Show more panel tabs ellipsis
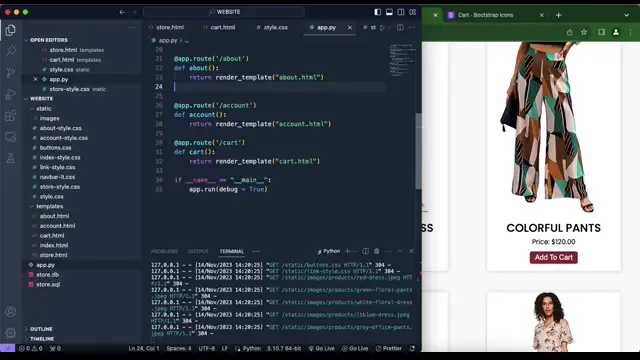The height and width of the screenshot is (360, 640). pos(256,251)
